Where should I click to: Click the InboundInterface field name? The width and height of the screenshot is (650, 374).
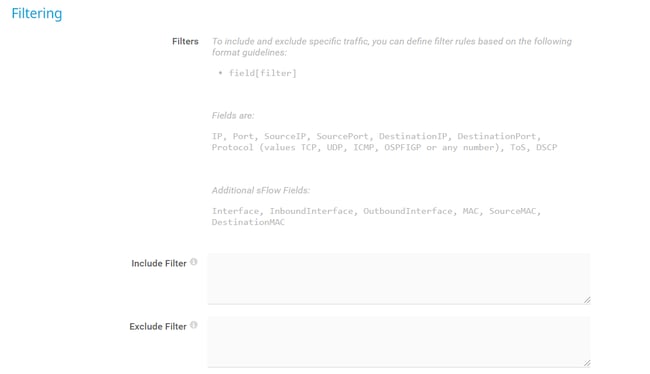311,211
